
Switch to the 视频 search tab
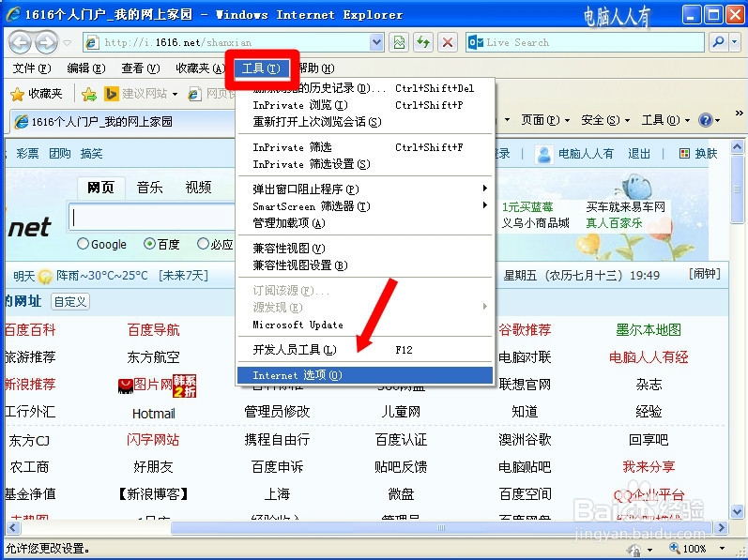[x=198, y=188]
